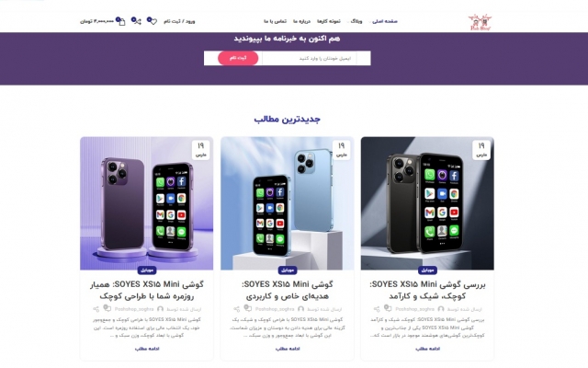Open comments on the black phone review post
The width and height of the screenshot is (588, 368).
[x=388, y=308]
